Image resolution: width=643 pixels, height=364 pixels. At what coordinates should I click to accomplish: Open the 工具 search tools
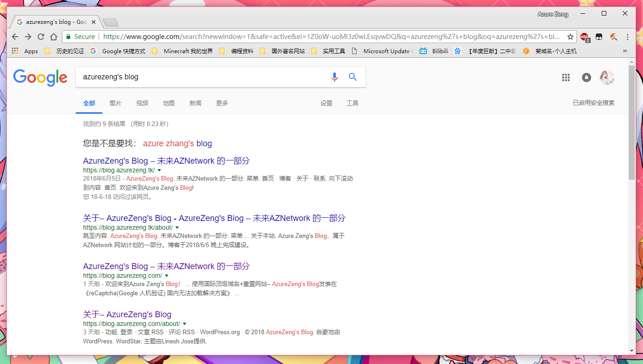tap(352, 103)
